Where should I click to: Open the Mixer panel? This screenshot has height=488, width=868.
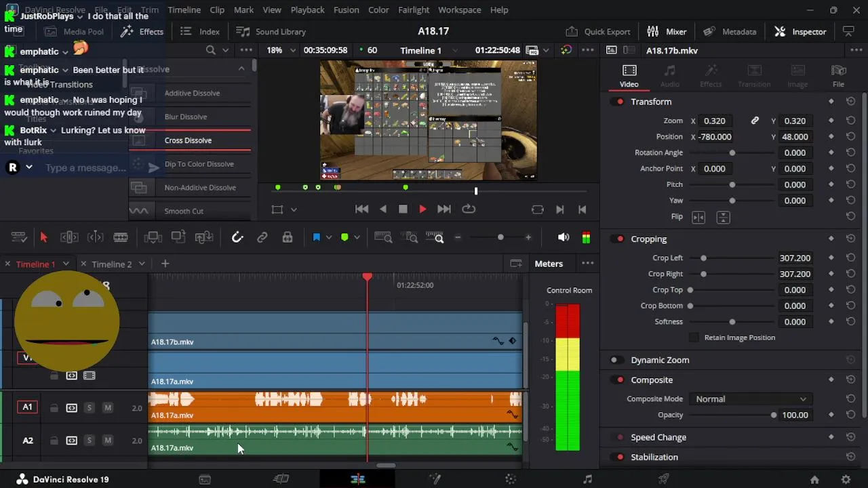coord(667,32)
